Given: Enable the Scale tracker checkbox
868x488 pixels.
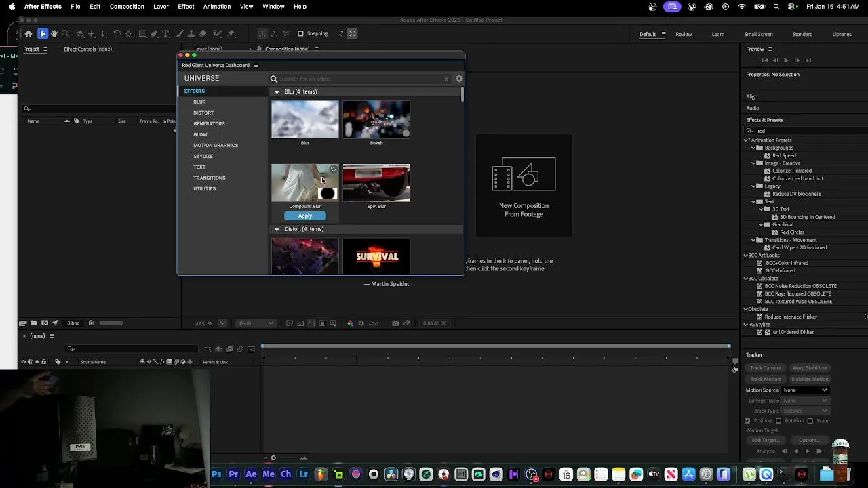Looking at the screenshot, I should (810, 421).
